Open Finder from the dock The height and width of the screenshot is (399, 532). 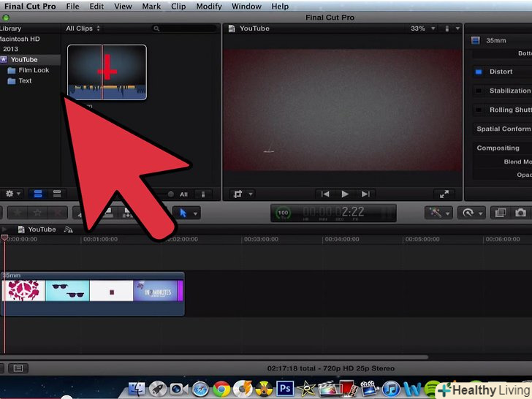[137, 389]
